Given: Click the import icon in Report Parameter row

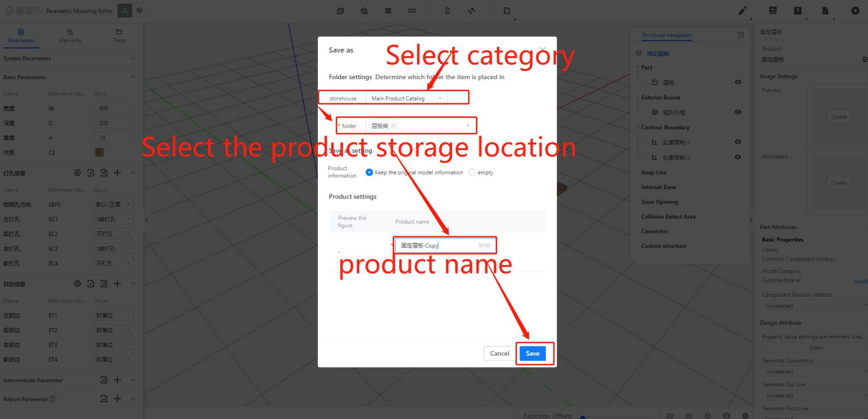Looking at the screenshot, I should (x=104, y=399).
